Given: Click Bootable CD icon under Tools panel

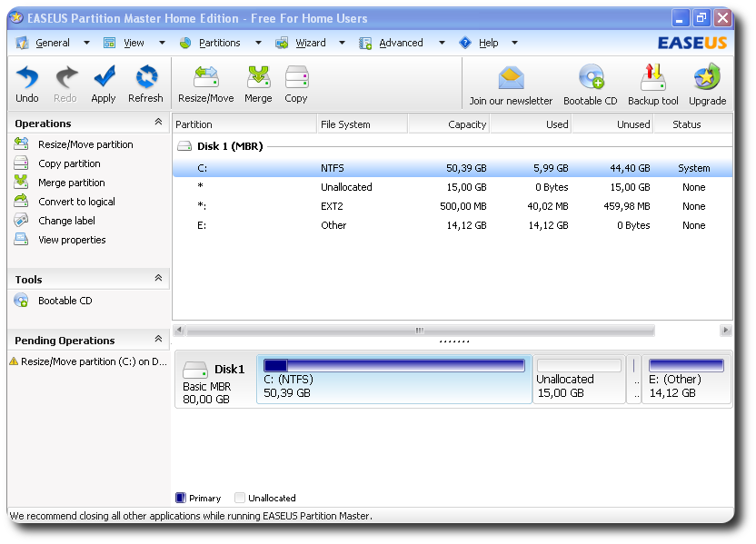Looking at the screenshot, I should point(21,301).
